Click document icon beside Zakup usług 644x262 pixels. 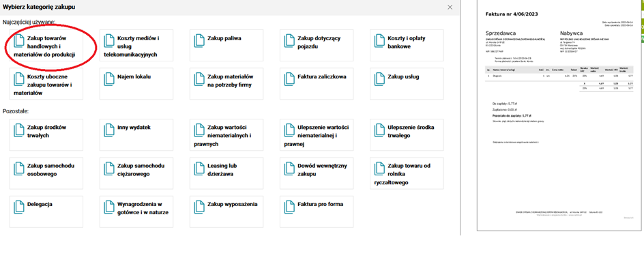point(380,79)
